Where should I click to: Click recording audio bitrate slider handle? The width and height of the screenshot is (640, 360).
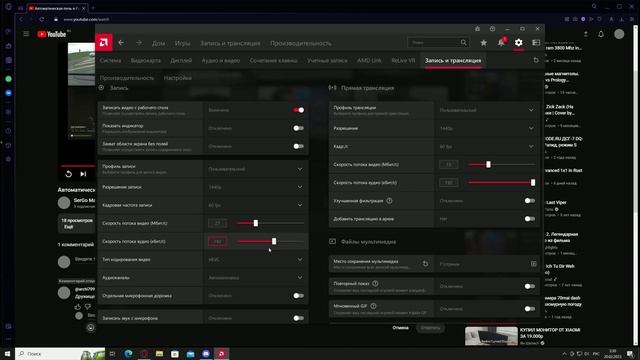[x=274, y=241]
